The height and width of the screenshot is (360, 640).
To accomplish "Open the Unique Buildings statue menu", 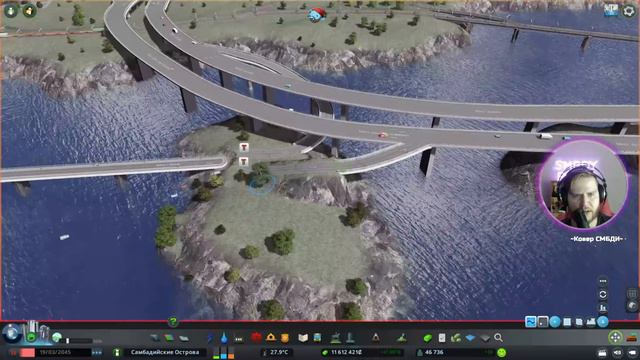I will point(350,338).
